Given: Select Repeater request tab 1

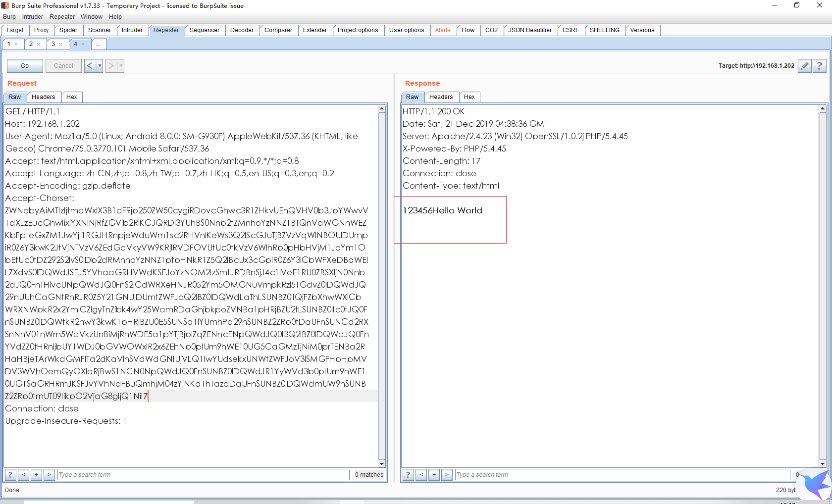Looking at the screenshot, I should [x=9, y=44].
